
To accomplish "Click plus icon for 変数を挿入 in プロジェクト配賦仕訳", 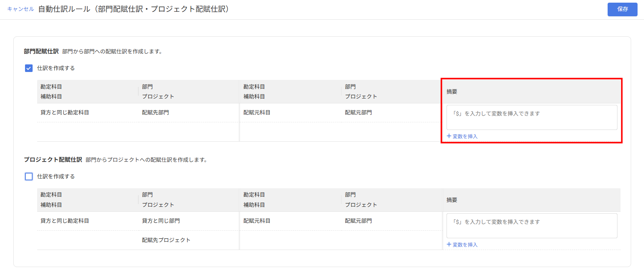I will tap(449, 245).
